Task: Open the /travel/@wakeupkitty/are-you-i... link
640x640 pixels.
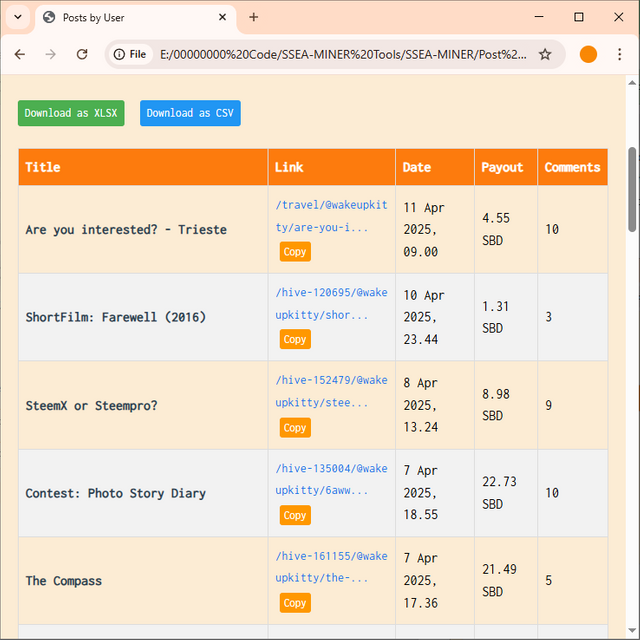Action: pos(331,216)
